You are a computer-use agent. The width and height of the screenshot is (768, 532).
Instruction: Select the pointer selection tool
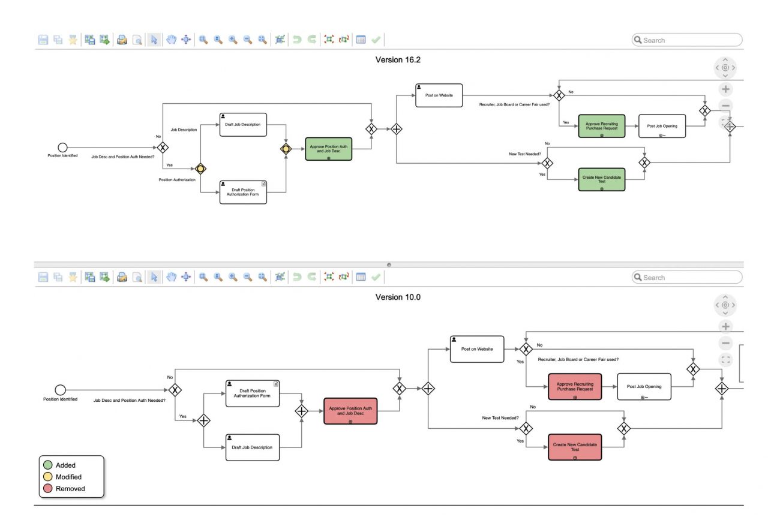154,40
